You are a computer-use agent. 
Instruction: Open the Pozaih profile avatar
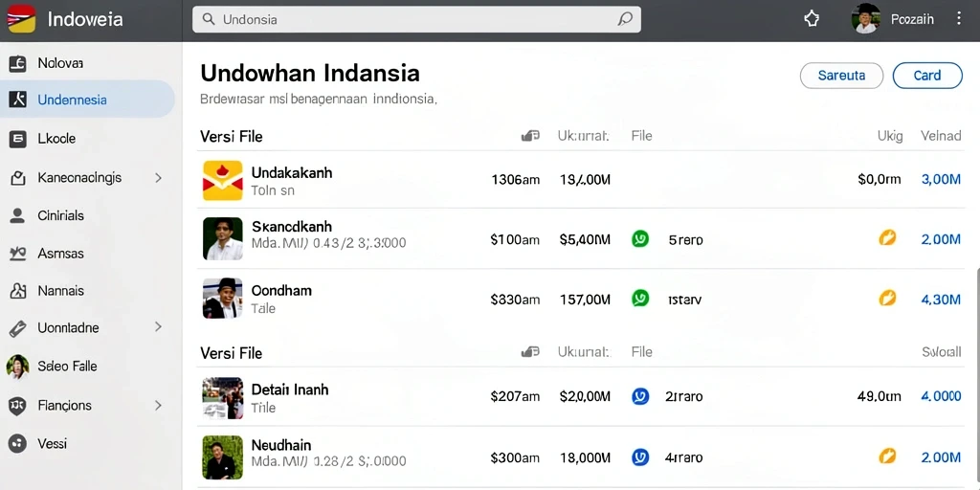coord(865,19)
